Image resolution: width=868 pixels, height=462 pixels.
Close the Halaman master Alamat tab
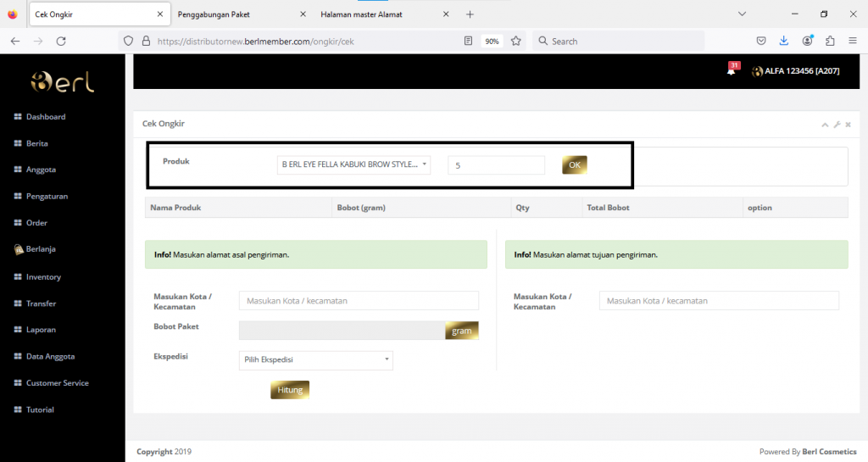click(x=446, y=14)
